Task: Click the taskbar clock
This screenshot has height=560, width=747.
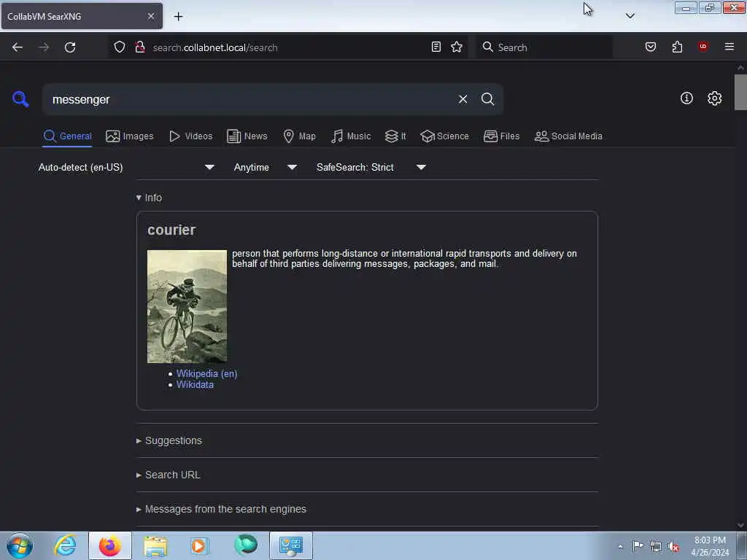Action: pos(710,546)
